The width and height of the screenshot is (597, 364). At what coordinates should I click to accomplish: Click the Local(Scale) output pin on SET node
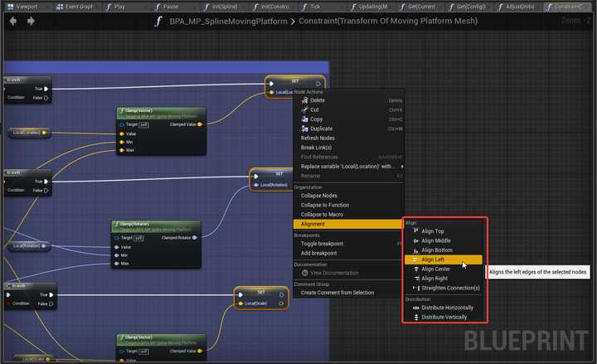coord(281,303)
